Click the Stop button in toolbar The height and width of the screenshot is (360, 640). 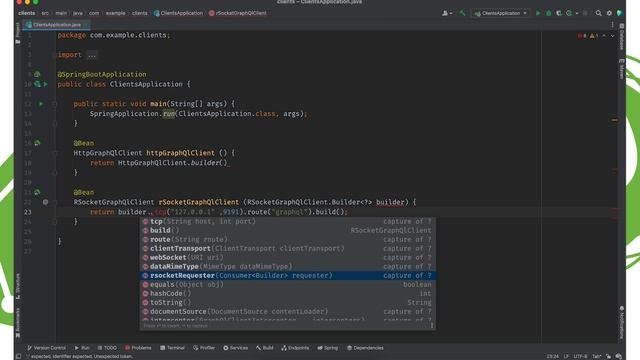(x=585, y=13)
